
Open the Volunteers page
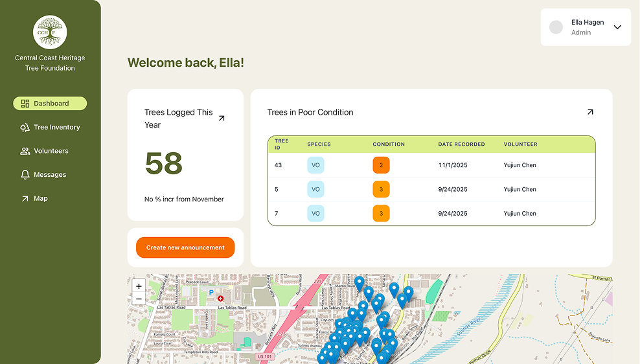[x=50, y=151]
